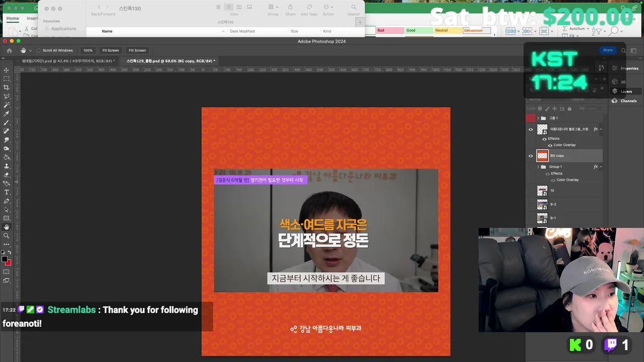This screenshot has height=362, width=644.
Task: Sort Finder by Date Modified column
Action: point(242,31)
